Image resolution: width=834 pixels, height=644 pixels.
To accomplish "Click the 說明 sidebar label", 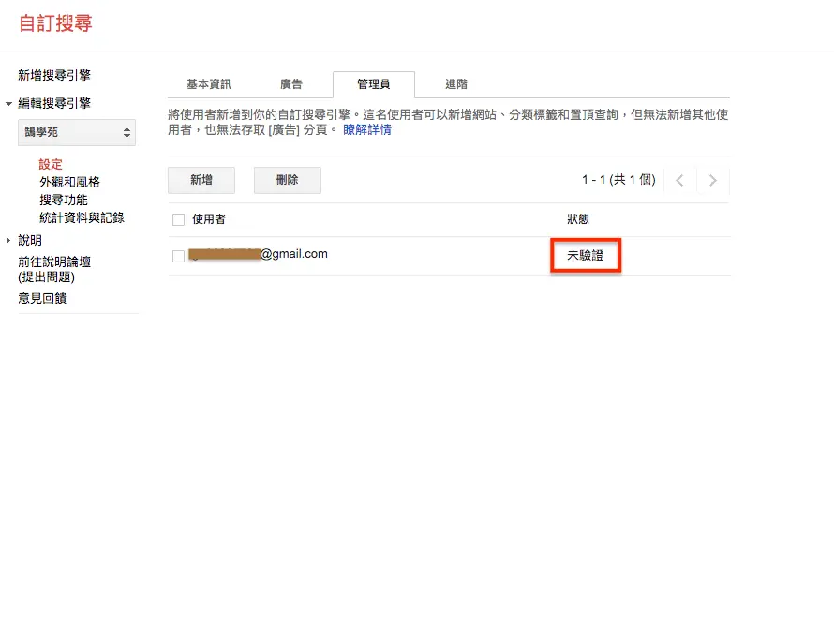I will click(x=30, y=241).
